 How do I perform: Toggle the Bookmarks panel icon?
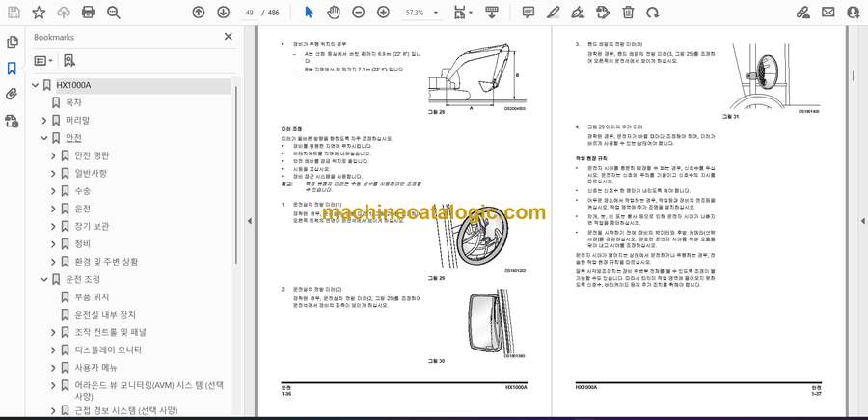click(x=12, y=69)
